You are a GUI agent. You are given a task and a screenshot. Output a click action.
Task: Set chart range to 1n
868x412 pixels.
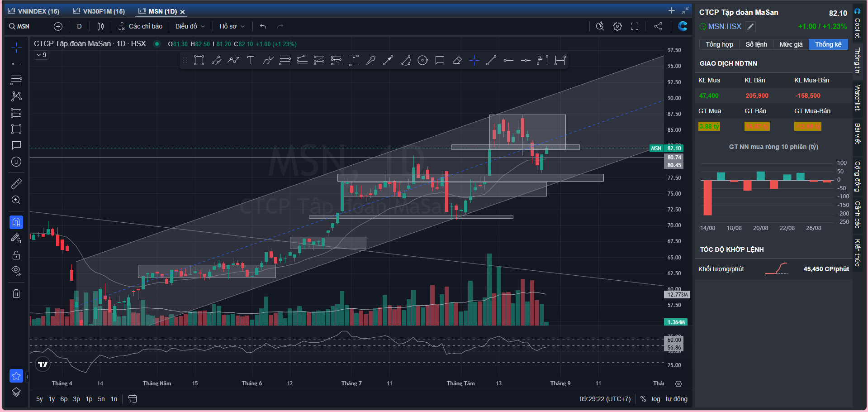point(114,399)
